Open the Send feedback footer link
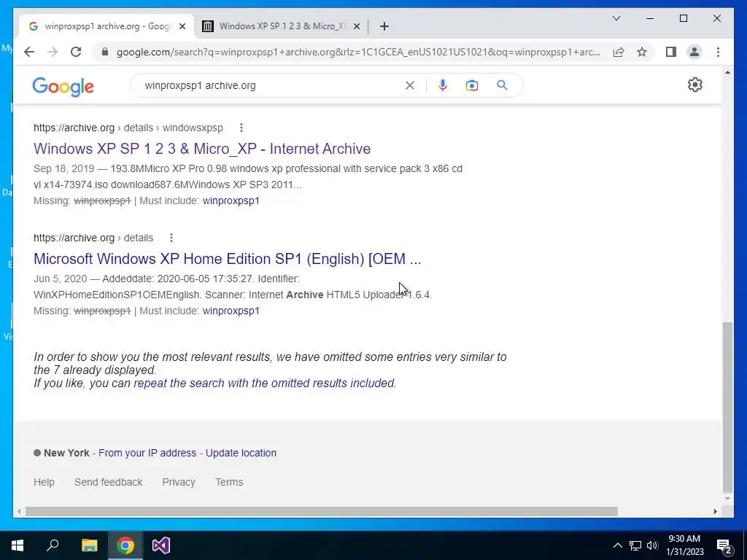The height and width of the screenshot is (560, 747). point(108,482)
